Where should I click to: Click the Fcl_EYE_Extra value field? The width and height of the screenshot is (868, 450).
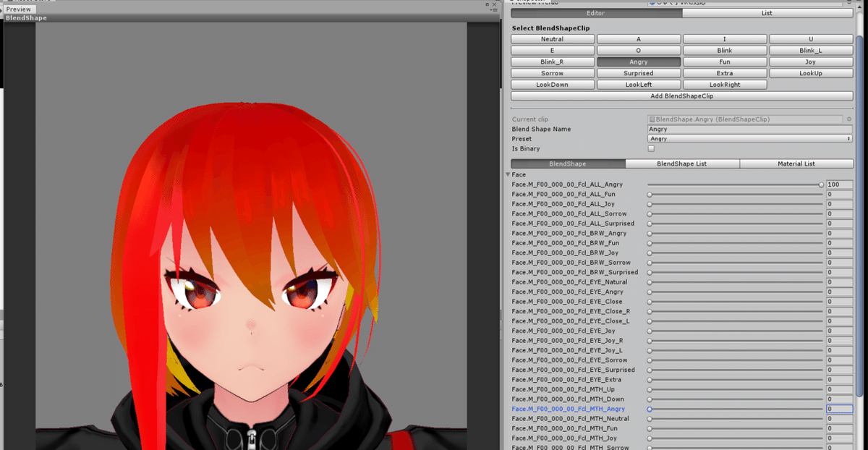[x=839, y=380]
